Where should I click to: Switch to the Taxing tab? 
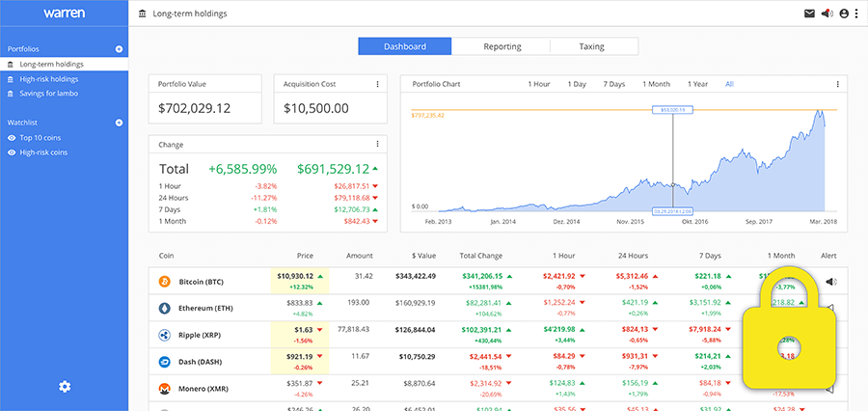point(591,46)
